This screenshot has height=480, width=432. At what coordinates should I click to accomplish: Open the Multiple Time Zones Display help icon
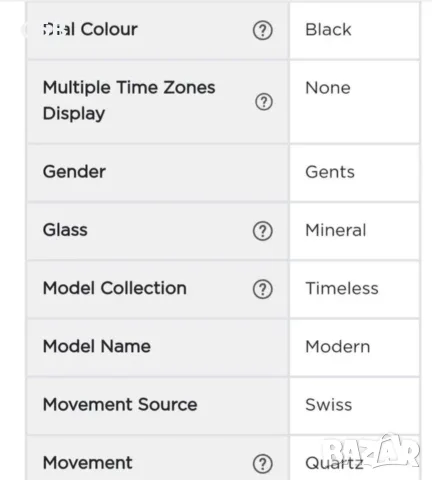(264, 102)
